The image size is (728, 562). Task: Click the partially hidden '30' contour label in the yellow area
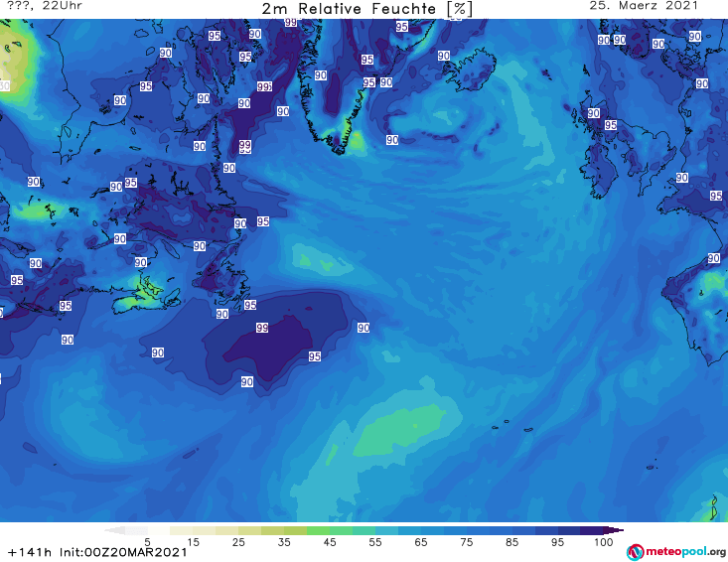pos(5,85)
